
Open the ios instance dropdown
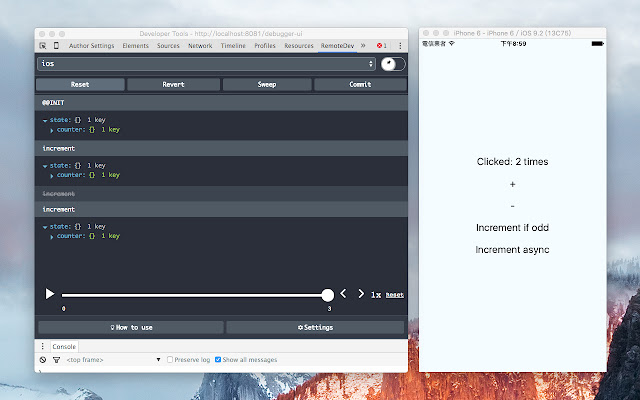(x=207, y=64)
